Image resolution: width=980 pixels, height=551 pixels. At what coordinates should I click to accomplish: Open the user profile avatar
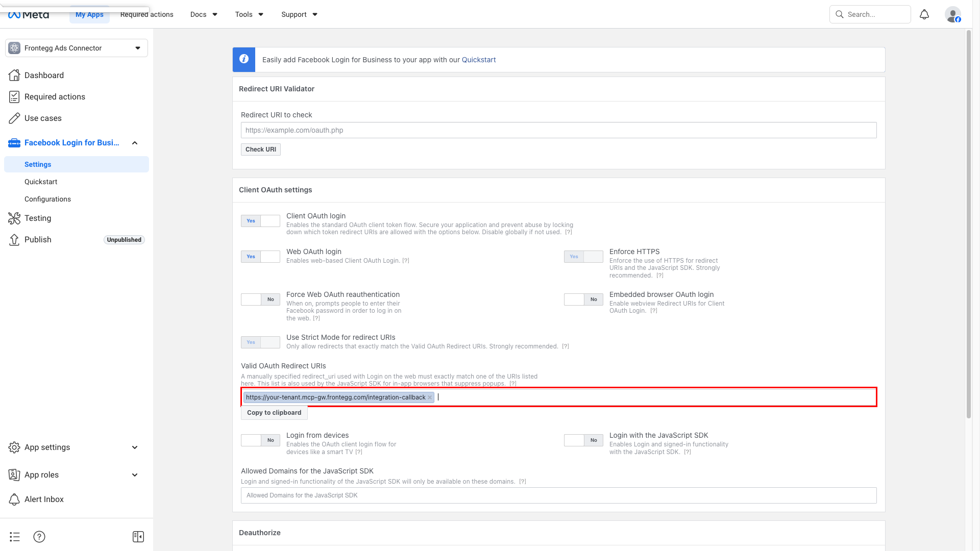[952, 14]
